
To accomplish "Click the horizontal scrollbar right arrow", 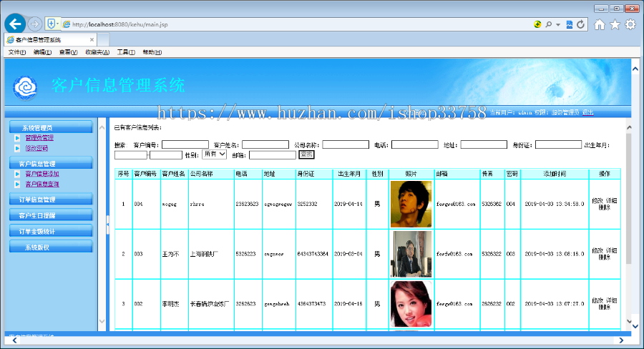I will 621,340.
